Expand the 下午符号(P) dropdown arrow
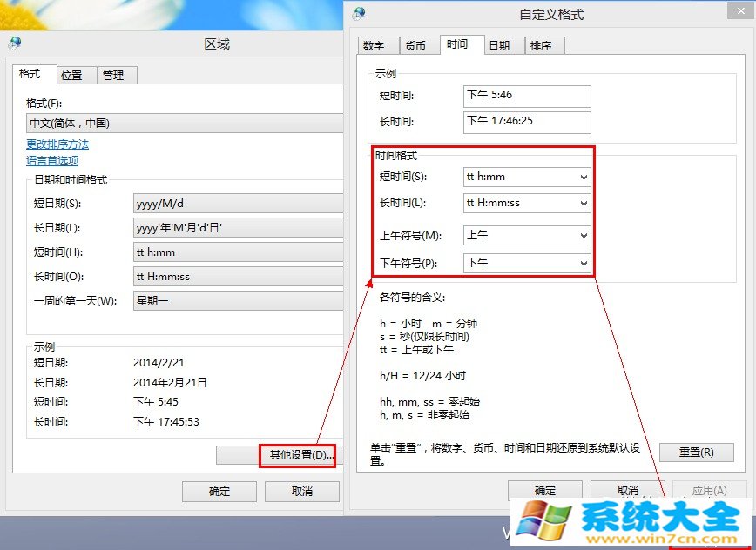This screenshot has width=756, height=550. point(584,263)
